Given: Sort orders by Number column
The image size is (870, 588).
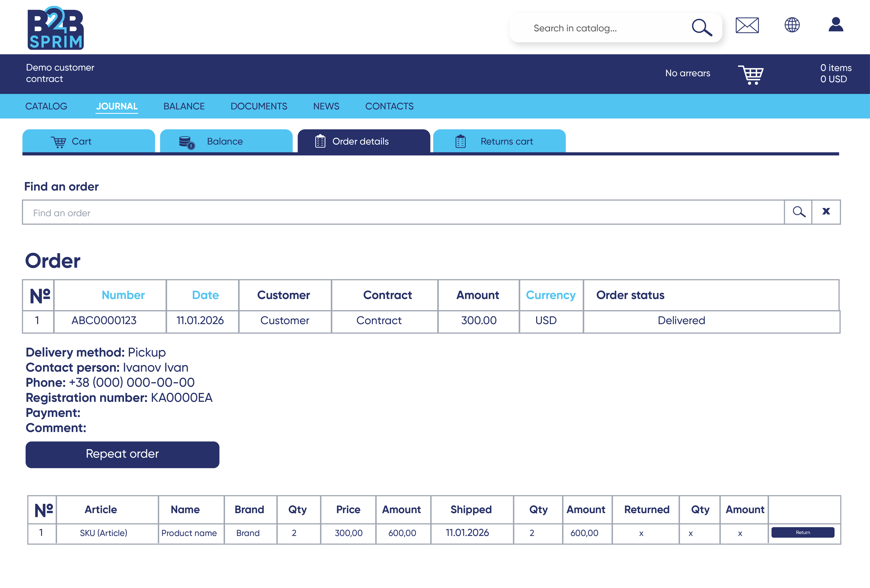Looking at the screenshot, I should click(x=123, y=295).
